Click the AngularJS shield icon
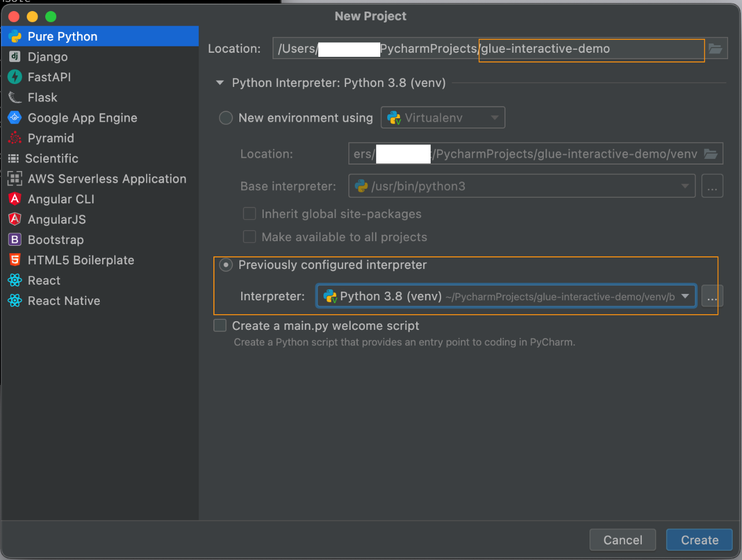Image resolution: width=742 pixels, height=560 pixels. coord(15,219)
